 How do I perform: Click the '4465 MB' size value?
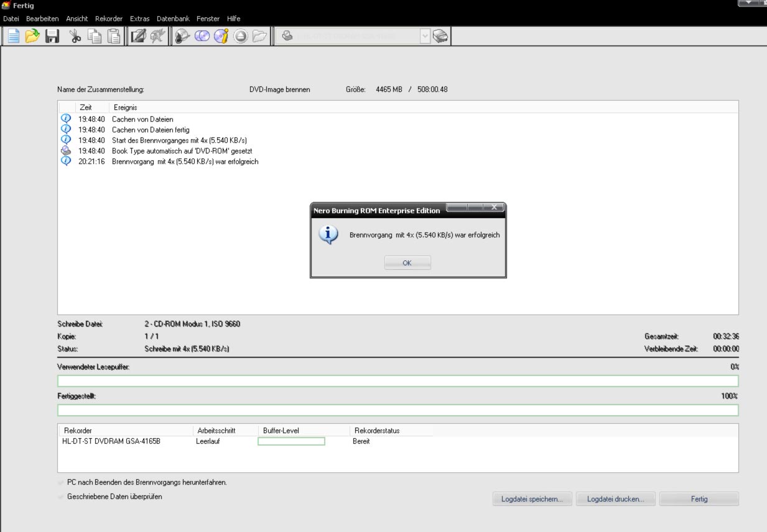pyautogui.click(x=389, y=89)
